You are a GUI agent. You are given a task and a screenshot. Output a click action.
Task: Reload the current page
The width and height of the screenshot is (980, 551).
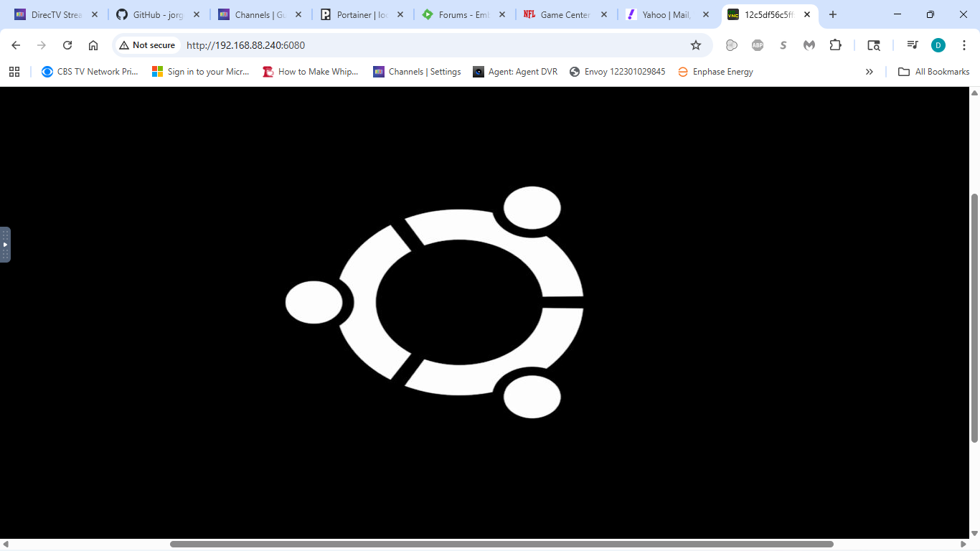tap(67, 45)
